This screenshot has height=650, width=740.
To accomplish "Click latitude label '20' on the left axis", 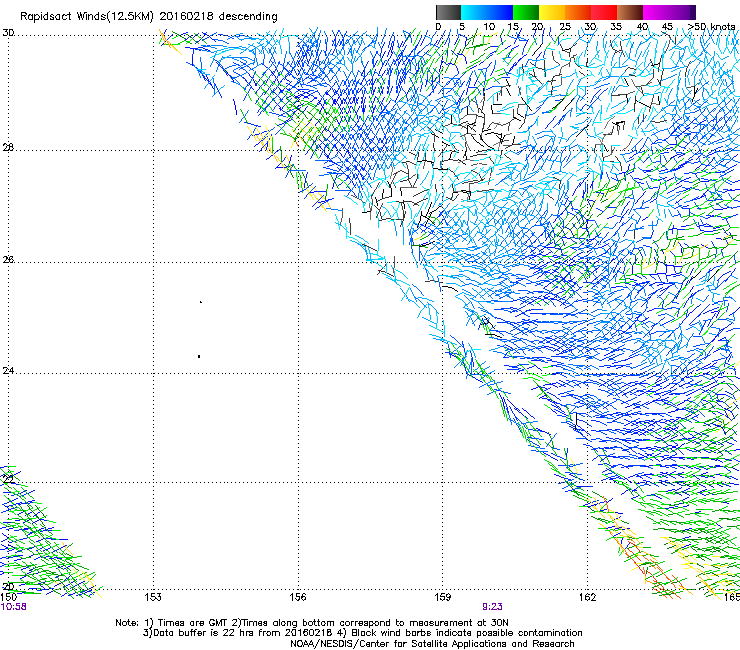I will [8, 586].
